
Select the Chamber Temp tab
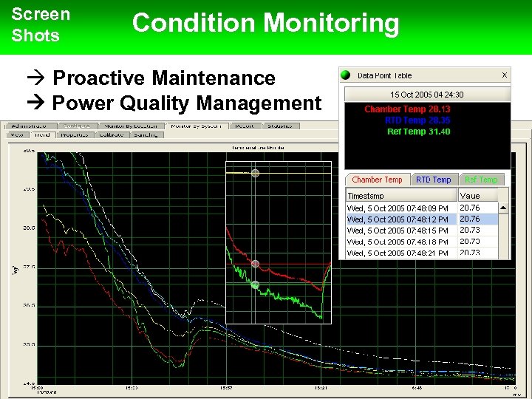pyautogui.click(x=378, y=180)
